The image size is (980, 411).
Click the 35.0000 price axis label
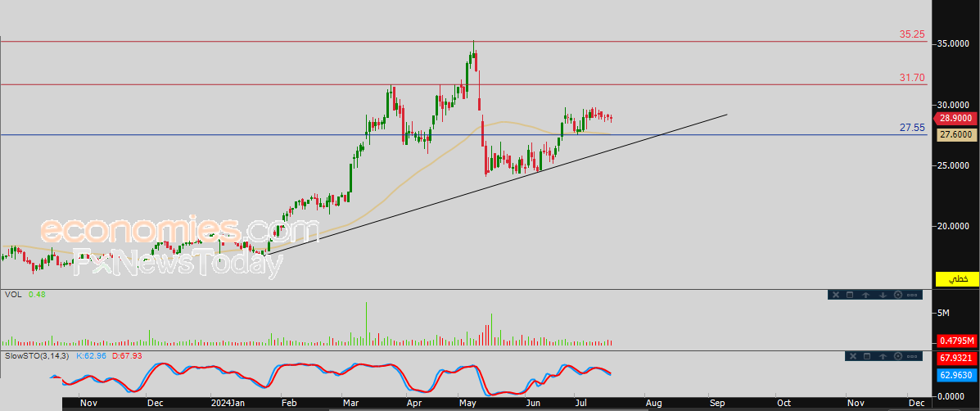(952, 43)
